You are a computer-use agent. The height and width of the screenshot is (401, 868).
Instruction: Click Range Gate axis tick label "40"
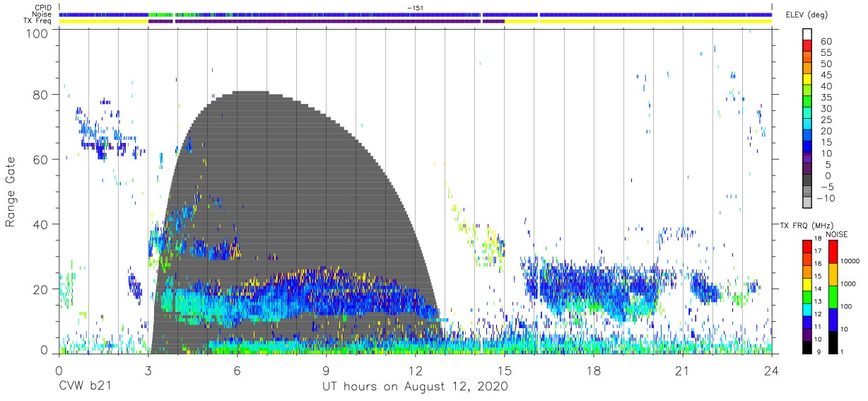click(x=42, y=224)
